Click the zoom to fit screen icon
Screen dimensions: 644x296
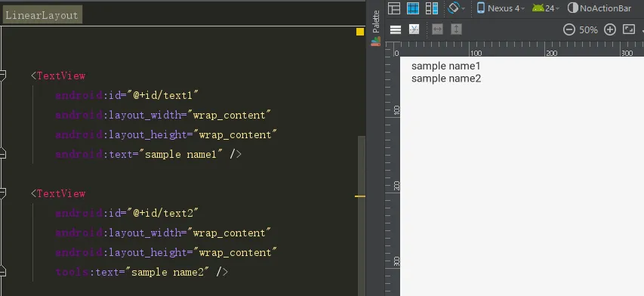tap(629, 29)
